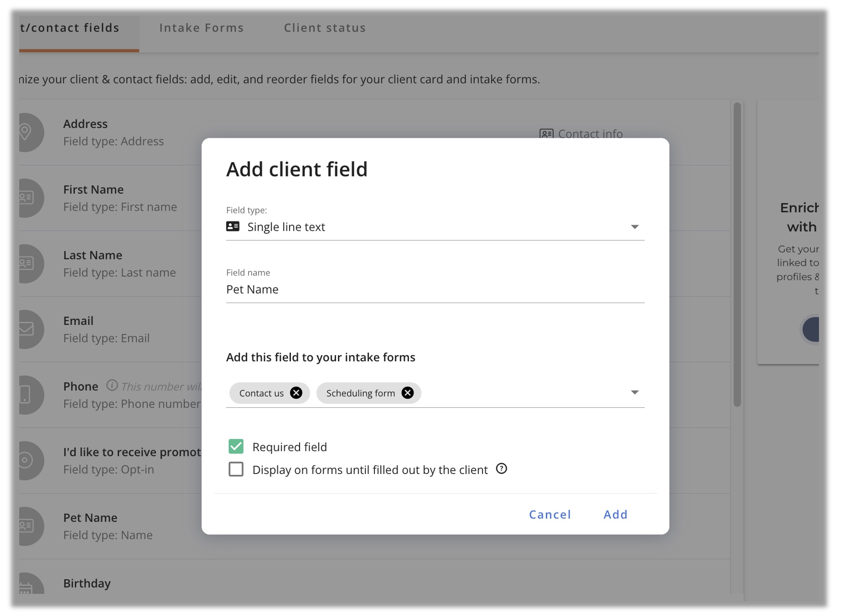Screen dimensions: 842x616
Task: Click the Email envelope icon
Action: [x=26, y=329]
